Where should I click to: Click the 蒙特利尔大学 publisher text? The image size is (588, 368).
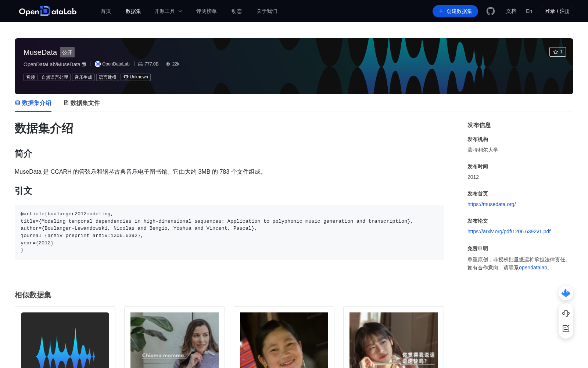[483, 150]
